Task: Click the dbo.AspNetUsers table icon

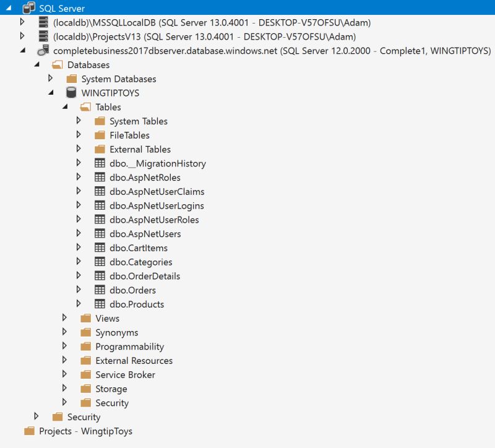Action: tap(101, 233)
